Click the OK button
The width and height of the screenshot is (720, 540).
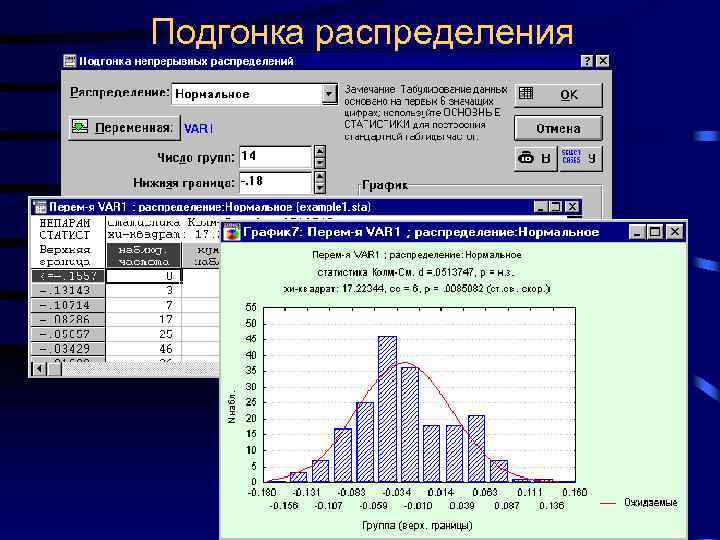click(x=558, y=95)
